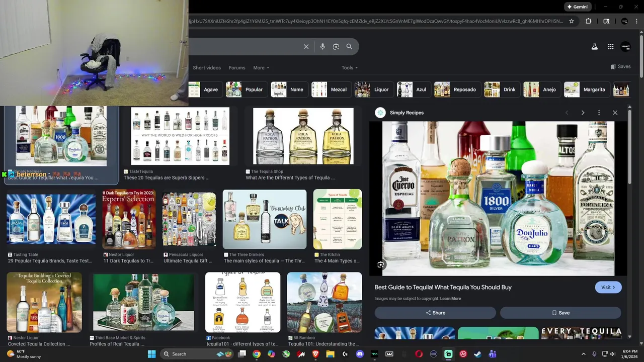Expand the More search filters dropdown
This screenshot has width=644, height=362.
pyautogui.click(x=261, y=67)
